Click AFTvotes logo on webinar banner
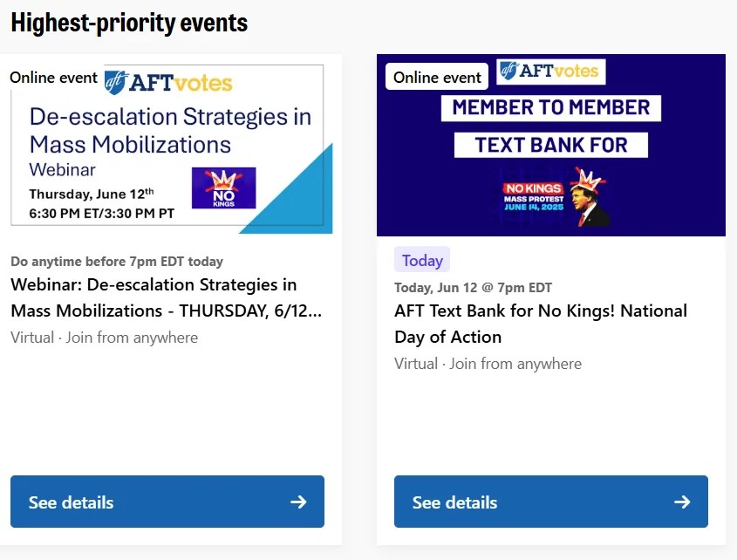The width and height of the screenshot is (737, 560). pos(168,83)
